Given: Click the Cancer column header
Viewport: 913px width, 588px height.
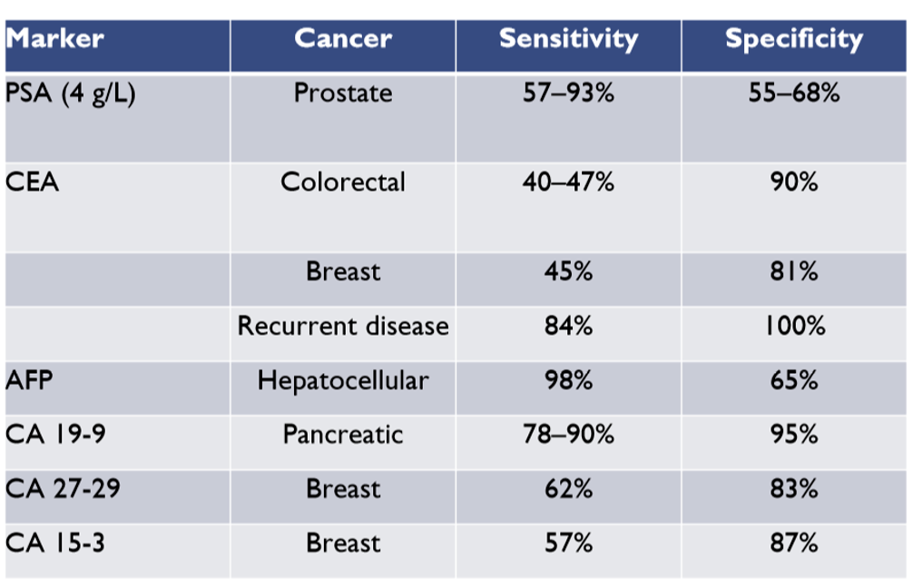Looking at the screenshot, I should coord(342,39).
